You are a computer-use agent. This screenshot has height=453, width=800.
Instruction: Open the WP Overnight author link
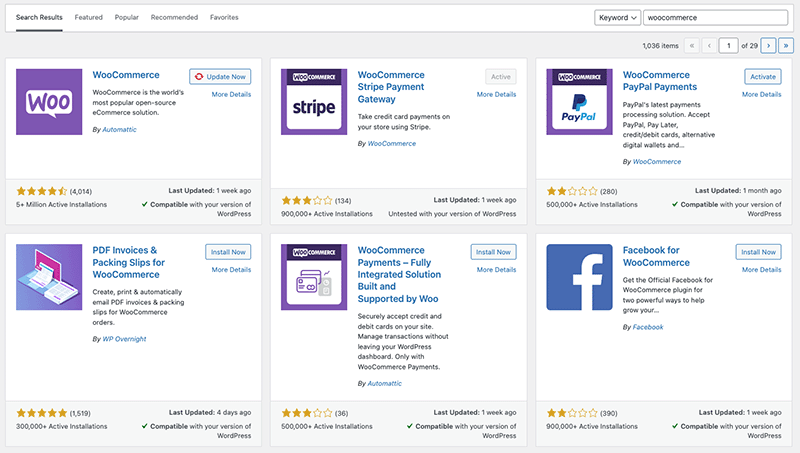(124, 339)
